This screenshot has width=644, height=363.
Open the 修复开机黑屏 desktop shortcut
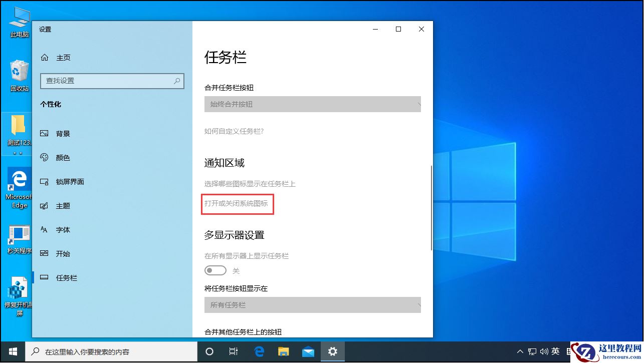click(x=19, y=290)
